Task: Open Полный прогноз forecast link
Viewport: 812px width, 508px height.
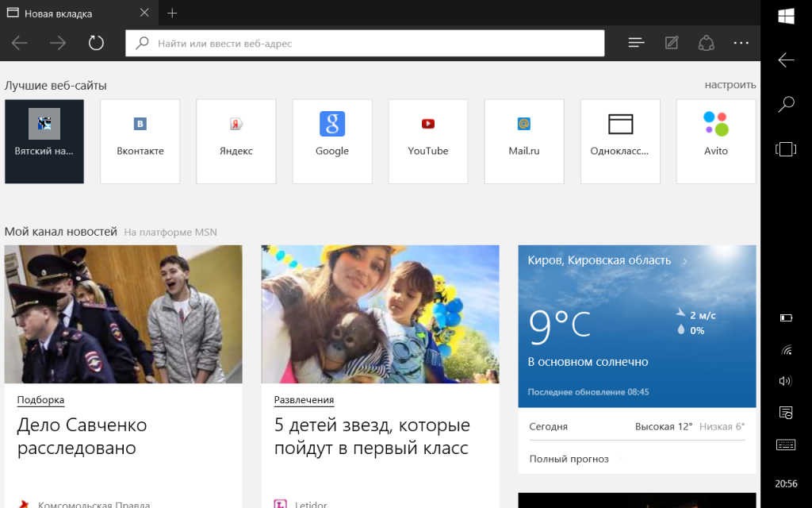Action: [569, 459]
